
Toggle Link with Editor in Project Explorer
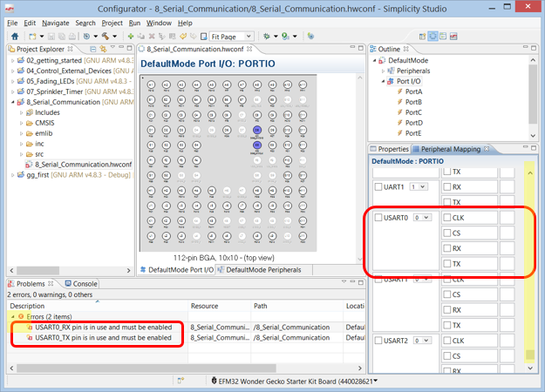point(103,49)
